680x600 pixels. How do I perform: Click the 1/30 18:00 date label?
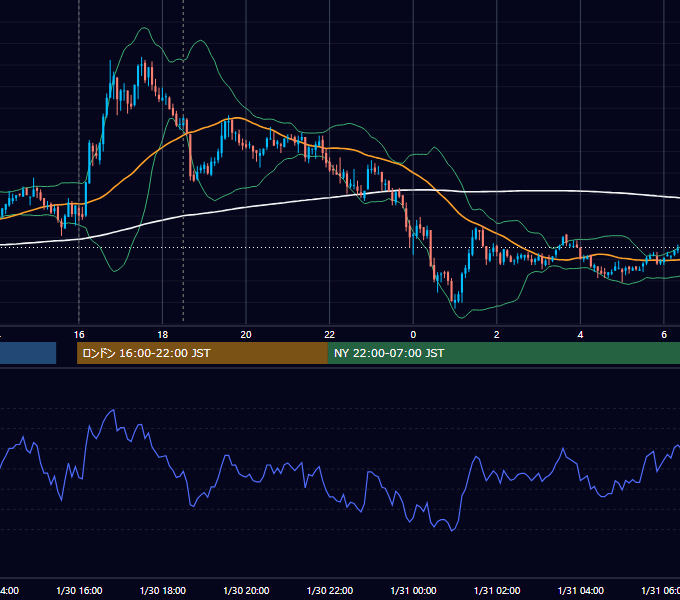click(x=163, y=590)
